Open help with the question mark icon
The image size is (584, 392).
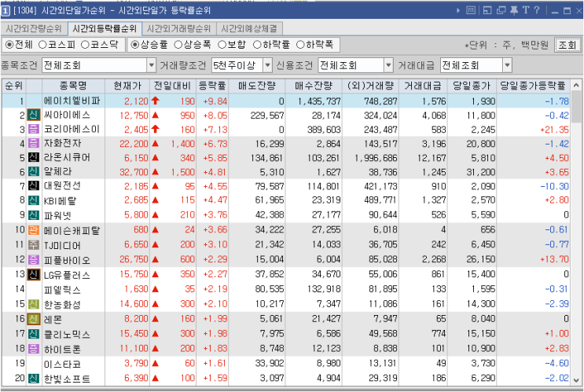[x=537, y=10]
